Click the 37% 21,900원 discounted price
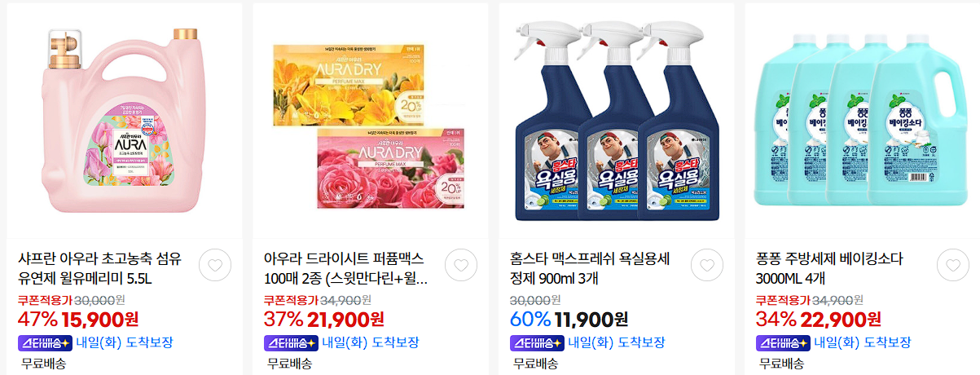Image resolution: width=980 pixels, height=375 pixels. click(x=324, y=319)
